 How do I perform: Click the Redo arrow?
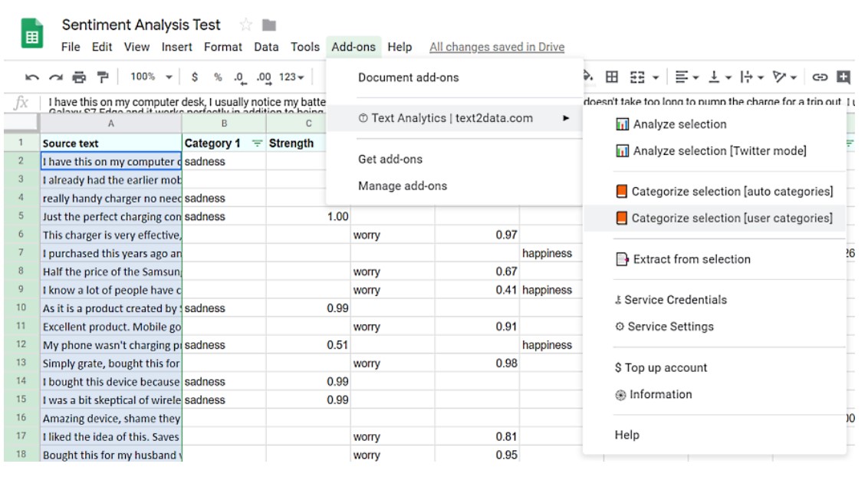(55, 77)
